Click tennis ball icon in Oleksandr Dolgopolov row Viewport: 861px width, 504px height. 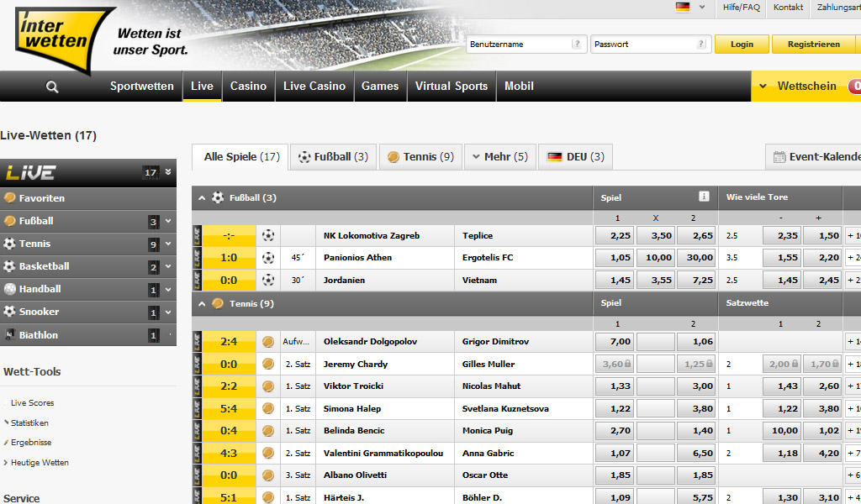pyautogui.click(x=268, y=342)
